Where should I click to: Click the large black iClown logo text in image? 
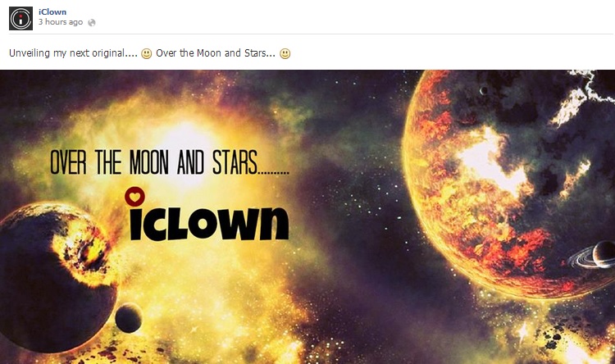tap(210, 222)
